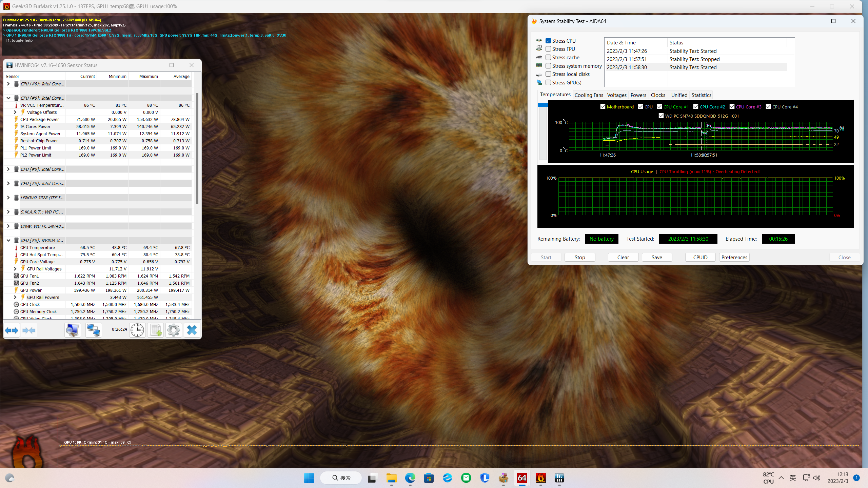The width and height of the screenshot is (868, 488).
Task: Expand GPU Rail Voltages row
Action: click(15, 269)
